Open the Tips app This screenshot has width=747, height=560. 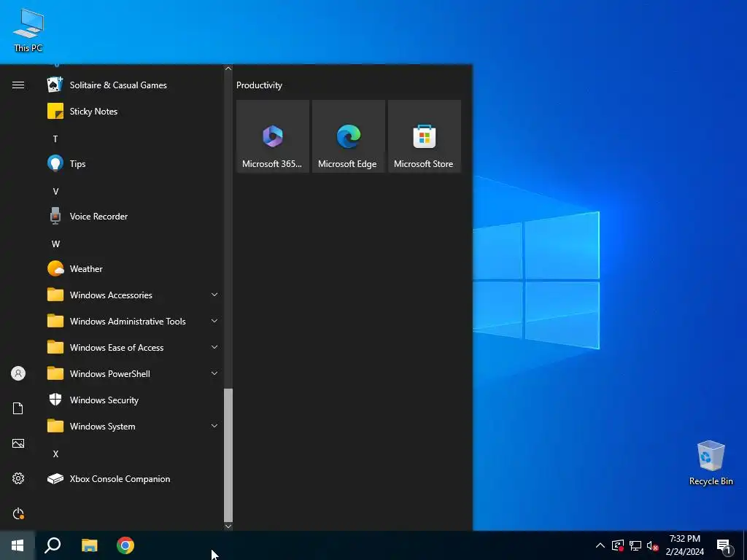click(133, 164)
